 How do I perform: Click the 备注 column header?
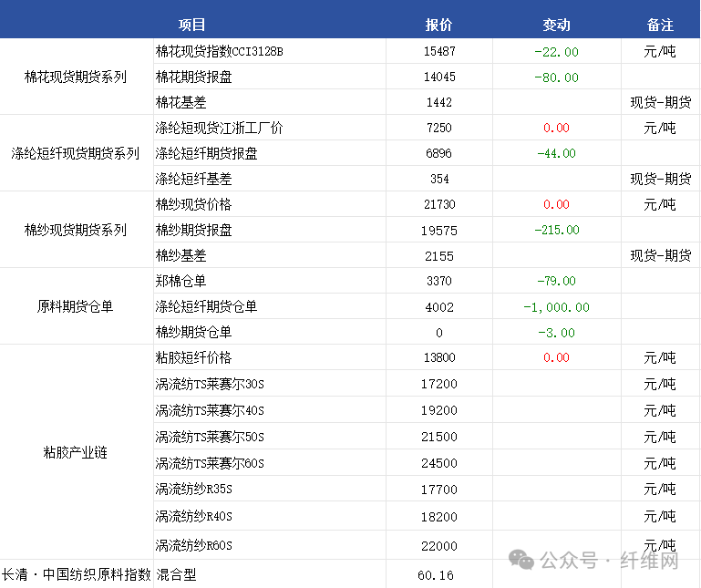[660, 25]
